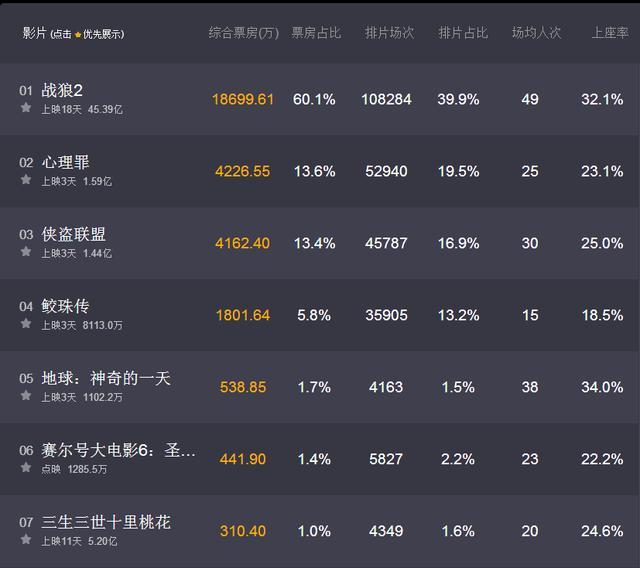The image size is (640, 568).
Task: Click the star icon beside 心理罪
Action: tap(26, 181)
